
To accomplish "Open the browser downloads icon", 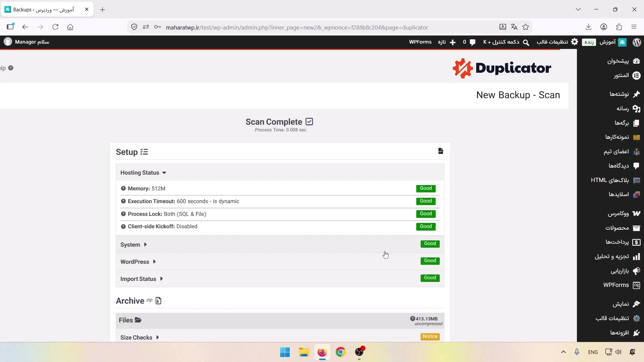I will pyautogui.click(x=588, y=27).
